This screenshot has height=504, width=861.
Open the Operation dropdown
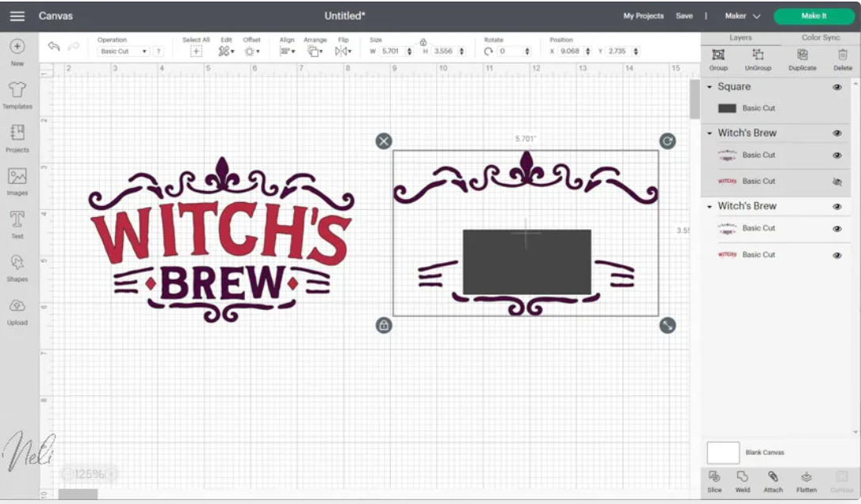click(x=123, y=51)
